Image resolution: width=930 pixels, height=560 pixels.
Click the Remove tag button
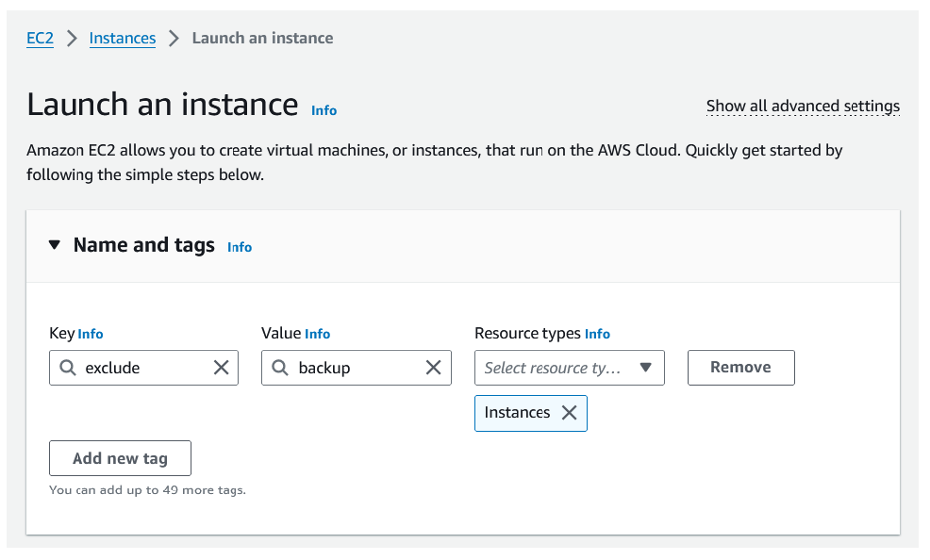741,368
